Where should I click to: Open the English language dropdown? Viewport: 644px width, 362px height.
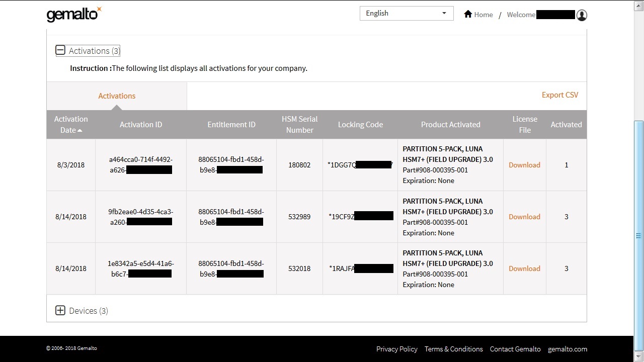406,14
